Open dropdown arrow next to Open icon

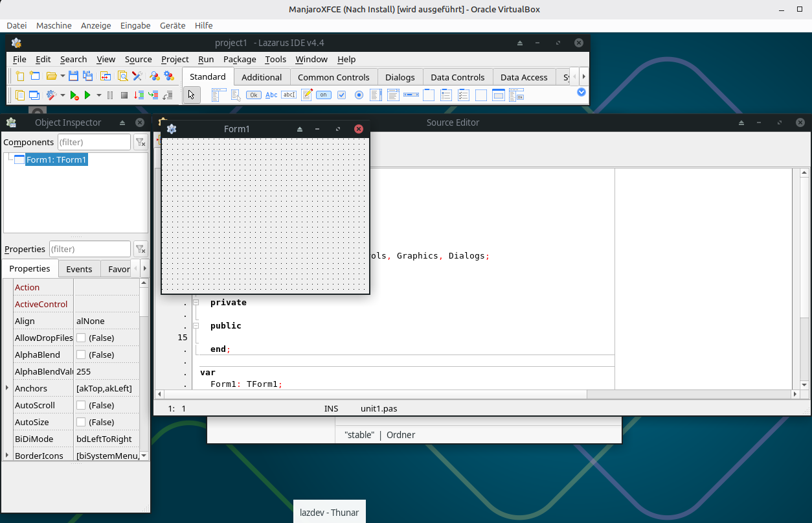tap(62, 76)
